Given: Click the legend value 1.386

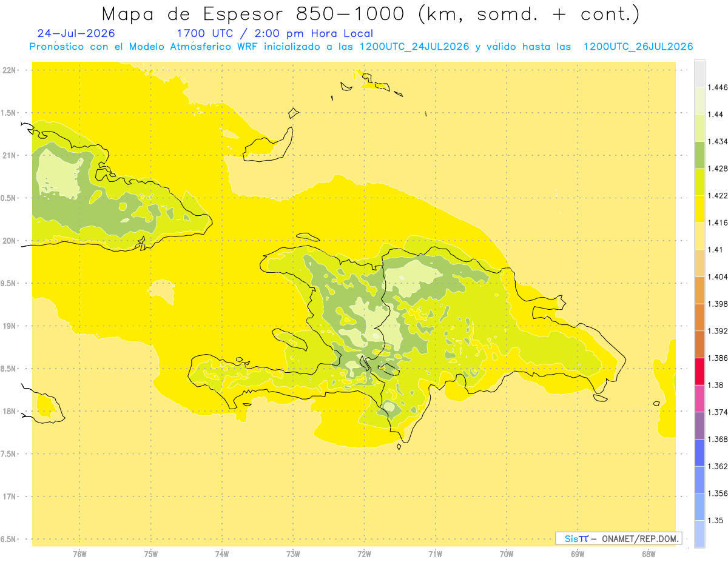Looking at the screenshot, I should coord(717,358).
